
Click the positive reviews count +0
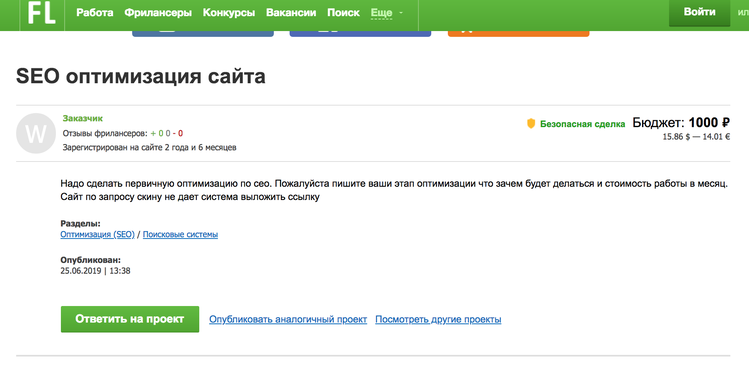tap(157, 133)
